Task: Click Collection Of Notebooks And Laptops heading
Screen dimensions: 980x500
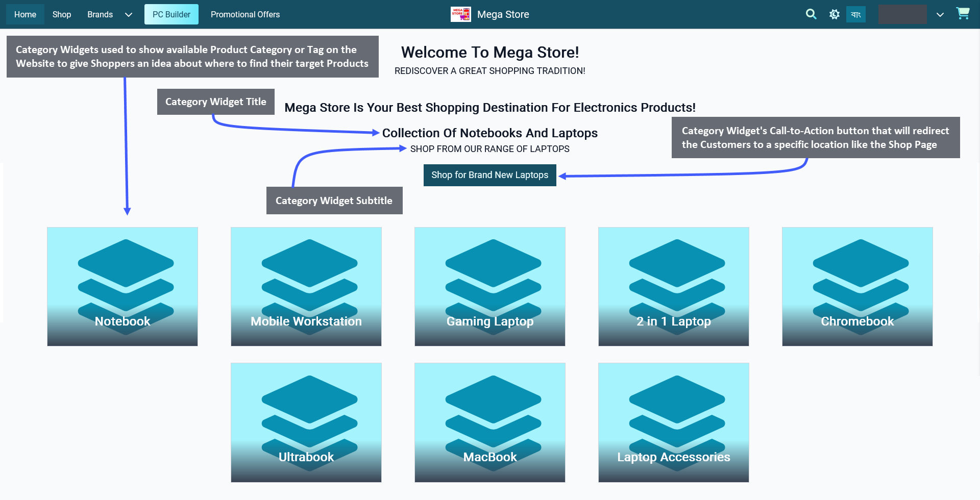Action: [490, 133]
